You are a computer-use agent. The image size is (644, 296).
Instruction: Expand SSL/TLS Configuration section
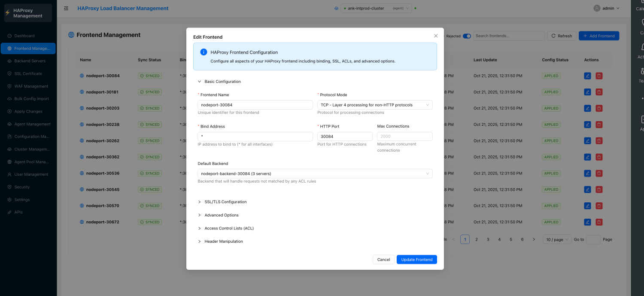(x=222, y=202)
